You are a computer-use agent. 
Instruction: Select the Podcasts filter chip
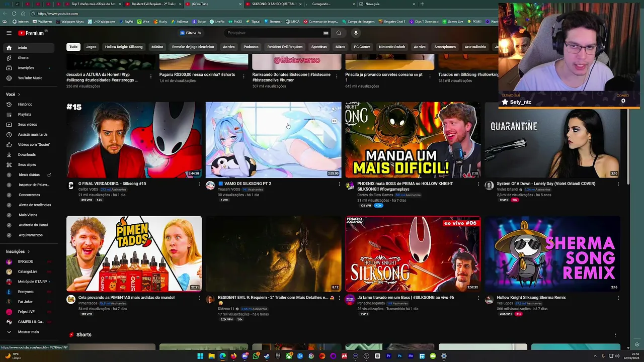(x=251, y=47)
